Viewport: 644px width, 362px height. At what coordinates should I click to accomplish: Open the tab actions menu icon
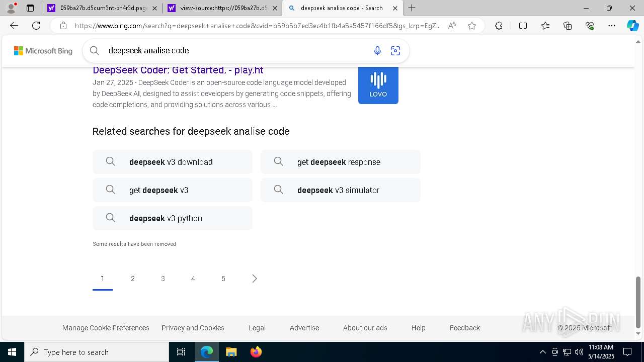pos(30,8)
